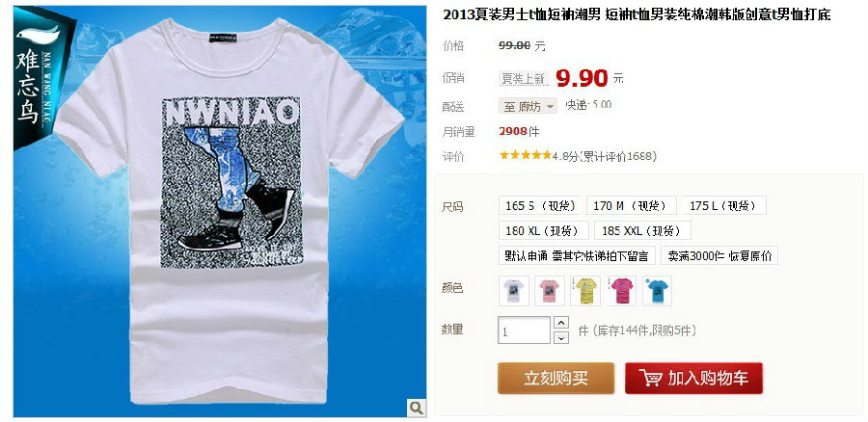Click the magnifier zoom icon on product image

(417, 408)
